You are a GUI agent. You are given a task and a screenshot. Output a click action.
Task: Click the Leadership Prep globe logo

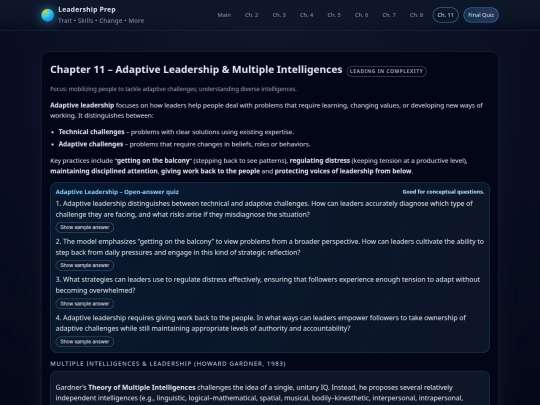[48, 15]
